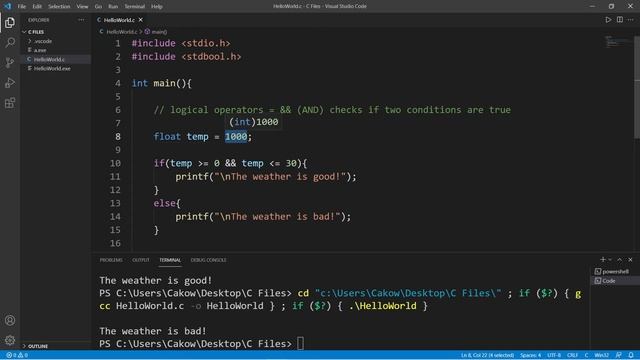This screenshot has height=360, width=640.
Task: Click UTF-8 encoding in status bar
Action: [554, 355]
